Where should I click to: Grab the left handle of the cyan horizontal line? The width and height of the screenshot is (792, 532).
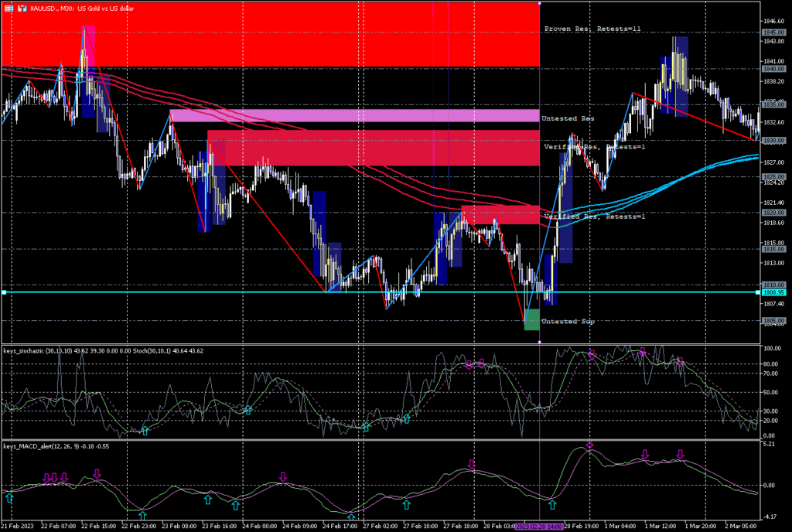(4, 292)
